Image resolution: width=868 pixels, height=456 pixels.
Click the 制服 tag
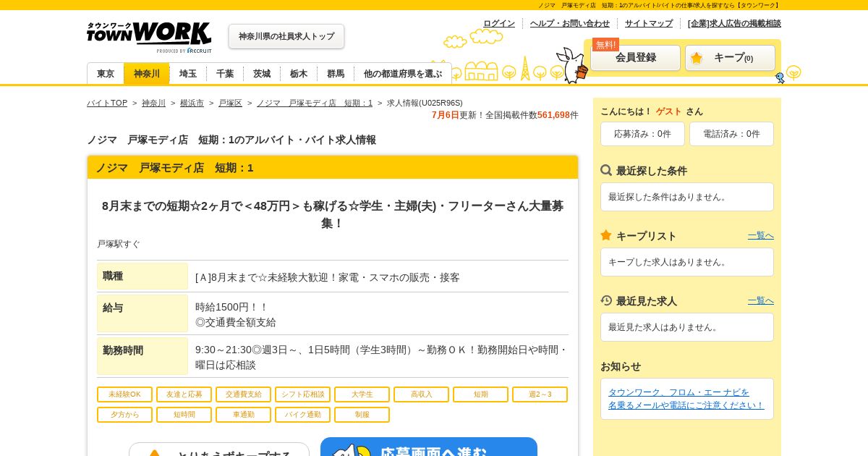(362, 415)
